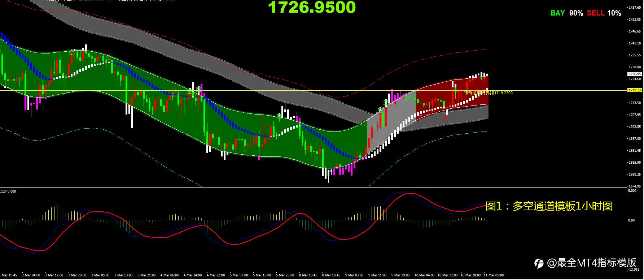This screenshot has height=280, width=644.
Task: Click time axis label 10 Mar 04:00
Action: (x=425, y=275)
